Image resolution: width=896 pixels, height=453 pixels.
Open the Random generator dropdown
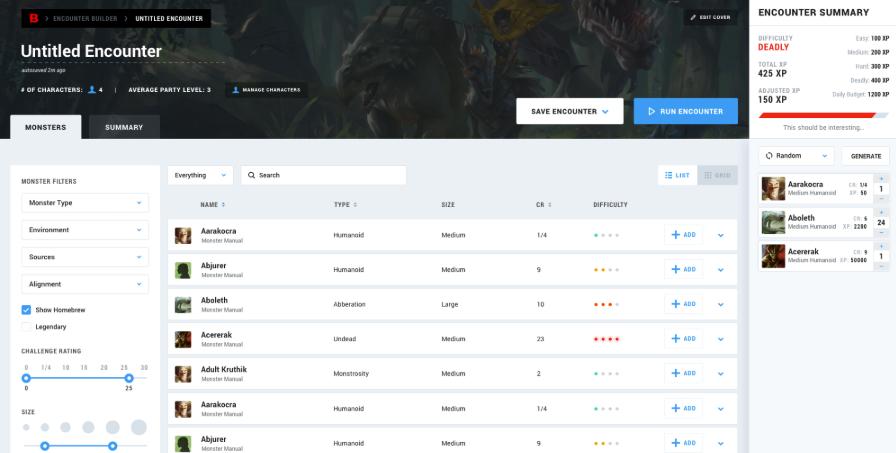tap(796, 156)
